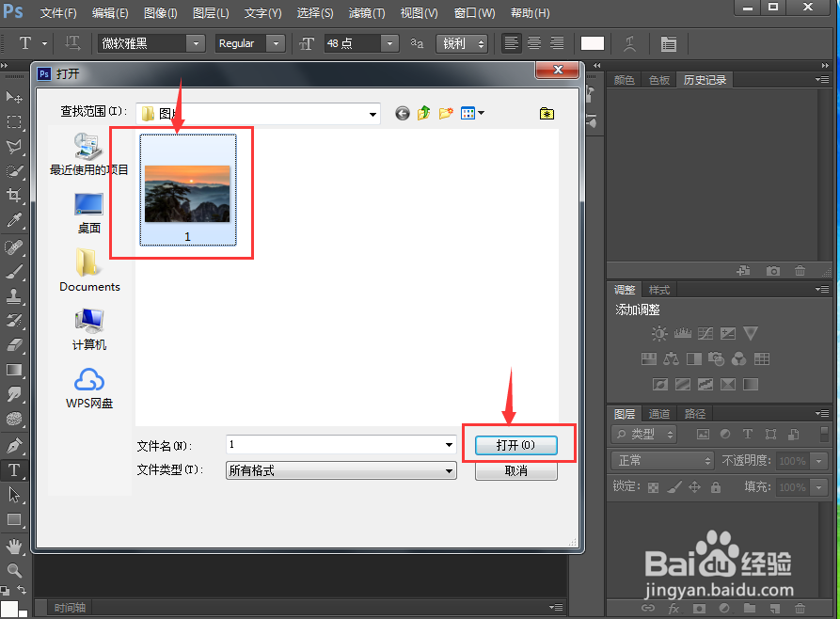This screenshot has height=619, width=840.
Task: Right align text
Action: coord(557,43)
